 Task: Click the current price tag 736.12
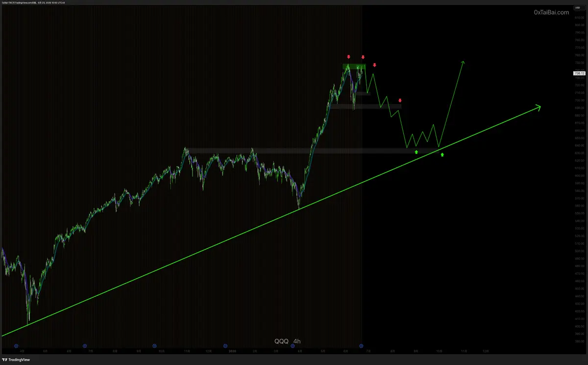click(x=578, y=73)
